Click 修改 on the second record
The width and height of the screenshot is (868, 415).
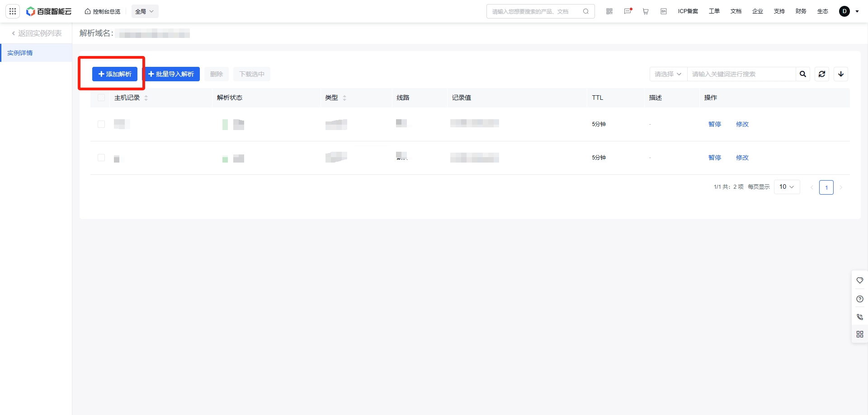click(742, 158)
